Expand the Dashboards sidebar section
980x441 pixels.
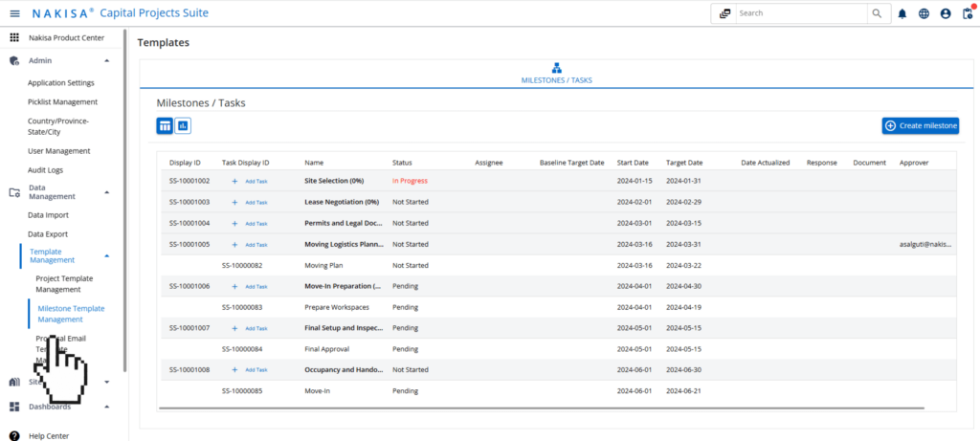click(106, 407)
